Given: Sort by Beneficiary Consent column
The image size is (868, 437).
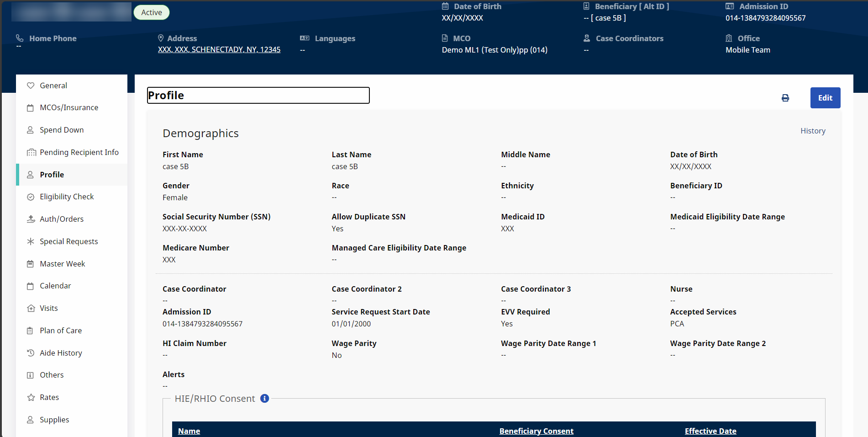Looking at the screenshot, I should point(537,431).
